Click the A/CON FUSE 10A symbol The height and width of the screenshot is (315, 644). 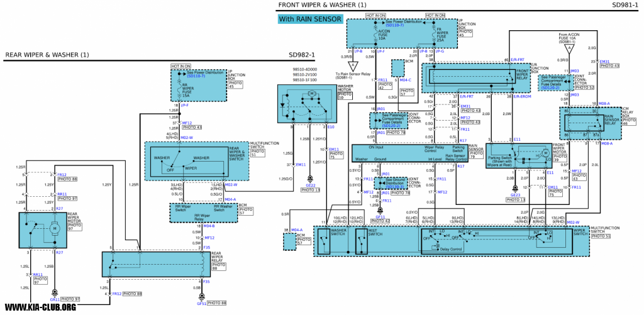pyautogui.click(x=377, y=33)
